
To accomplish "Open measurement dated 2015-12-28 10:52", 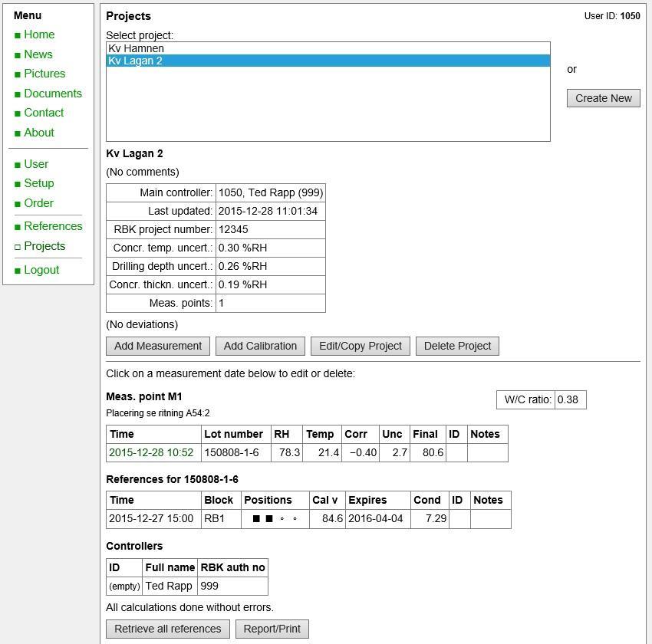I will point(151,452).
